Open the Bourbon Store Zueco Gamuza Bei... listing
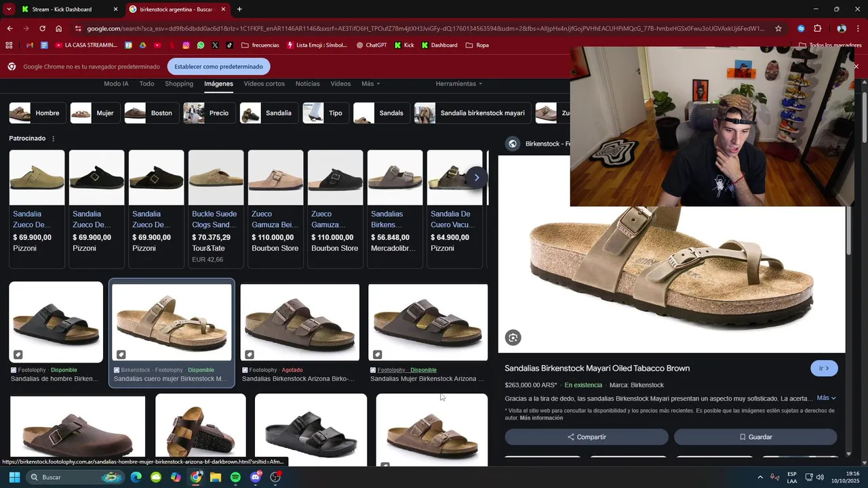 click(275, 209)
